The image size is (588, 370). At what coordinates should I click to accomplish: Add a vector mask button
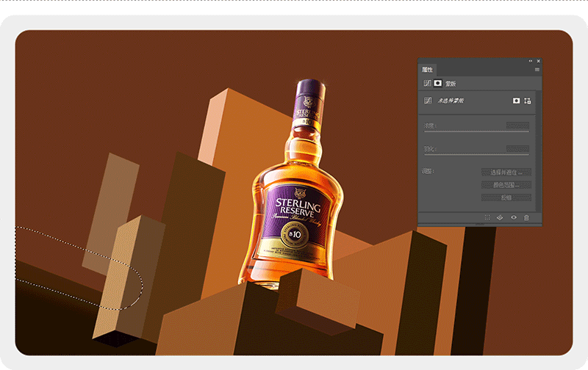528,101
